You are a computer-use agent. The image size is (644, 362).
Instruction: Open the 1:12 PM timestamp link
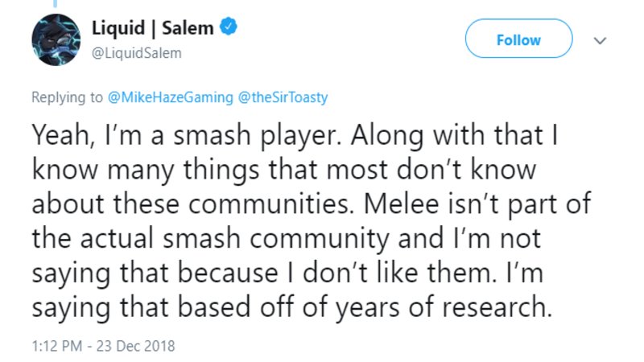(56, 346)
